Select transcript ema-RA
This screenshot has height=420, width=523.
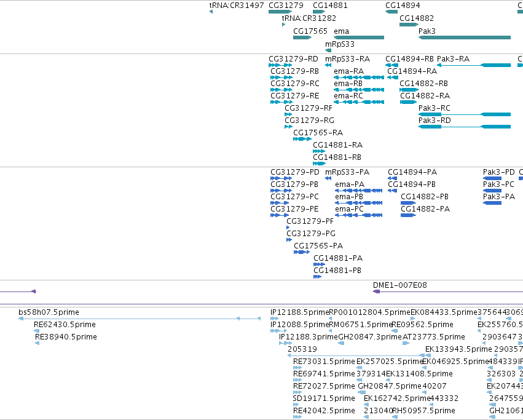click(349, 71)
